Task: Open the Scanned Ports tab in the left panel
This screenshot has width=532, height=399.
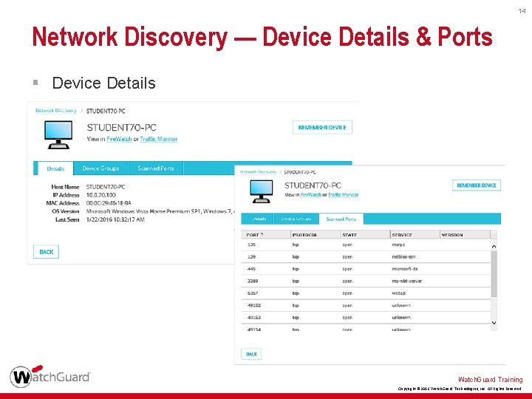Action: (x=156, y=168)
